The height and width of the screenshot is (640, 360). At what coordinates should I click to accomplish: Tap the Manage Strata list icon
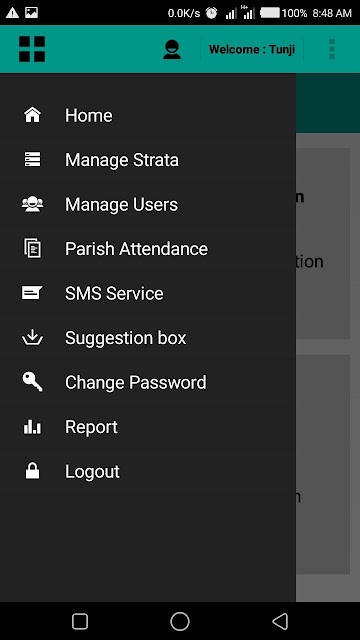pos(33,159)
